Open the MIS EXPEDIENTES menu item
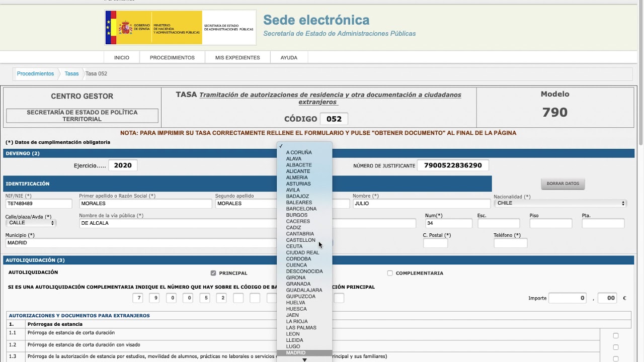The width and height of the screenshot is (644, 362). point(237,57)
